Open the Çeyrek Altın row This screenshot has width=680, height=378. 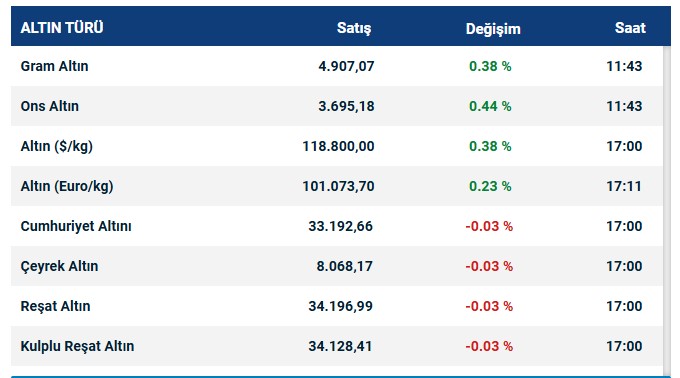tap(337, 266)
